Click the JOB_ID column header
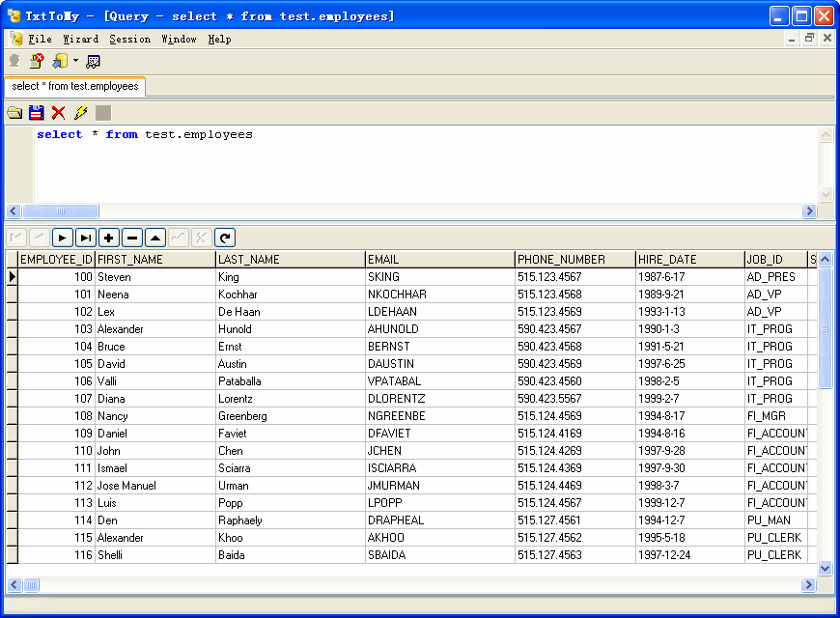The height and width of the screenshot is (618, 840). [775, 260]
